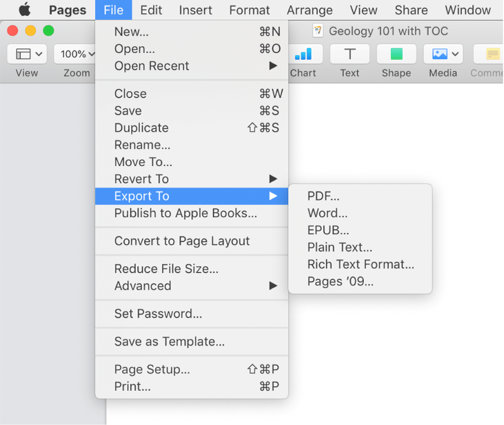Insert a Shape
This screenshot has height=425, width=504.
tap(396, 54)
